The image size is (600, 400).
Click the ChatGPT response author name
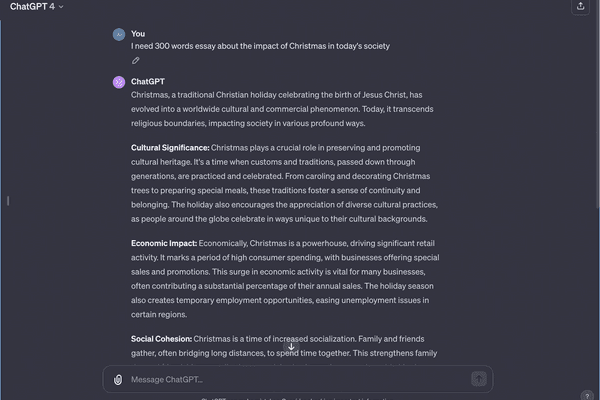(x=148, y=82)
